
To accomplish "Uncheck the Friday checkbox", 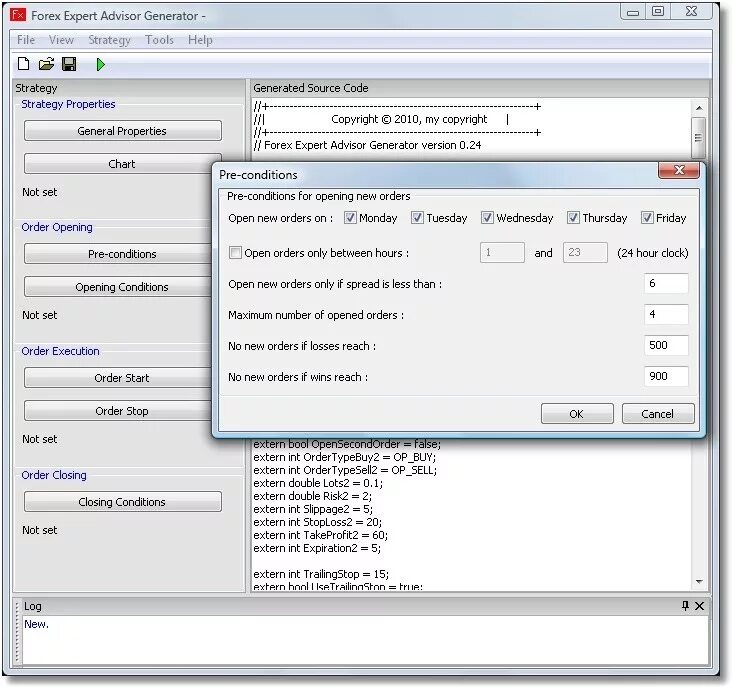I will (x=647, y=218).
